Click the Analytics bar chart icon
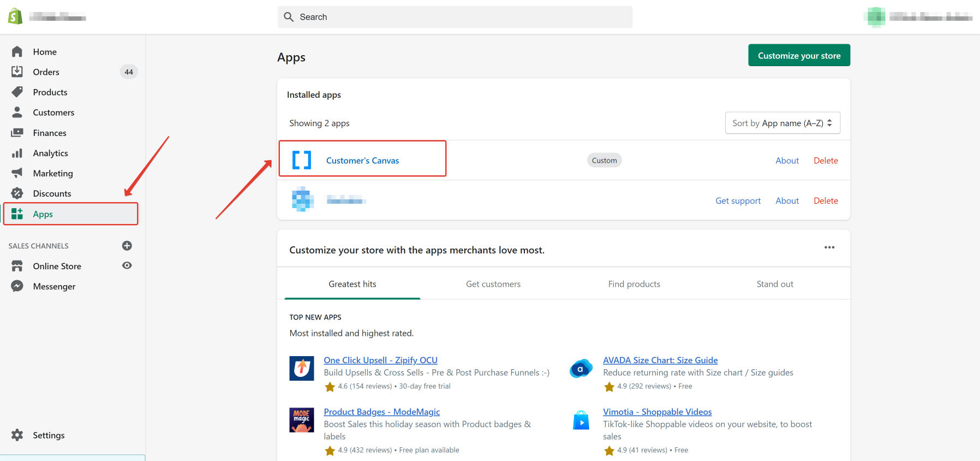This screenshot has width=980, height=461. pos(17,153)
